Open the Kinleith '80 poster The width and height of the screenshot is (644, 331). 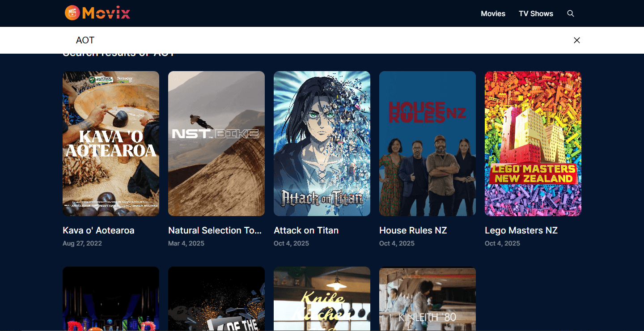pyautogui.click(x=428, y=299)
